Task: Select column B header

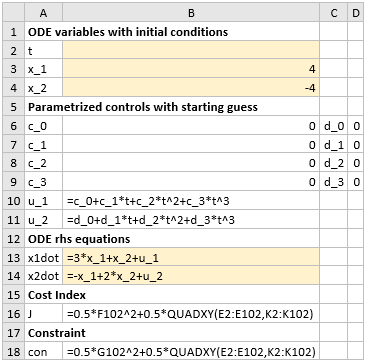Action: (191, 13)
